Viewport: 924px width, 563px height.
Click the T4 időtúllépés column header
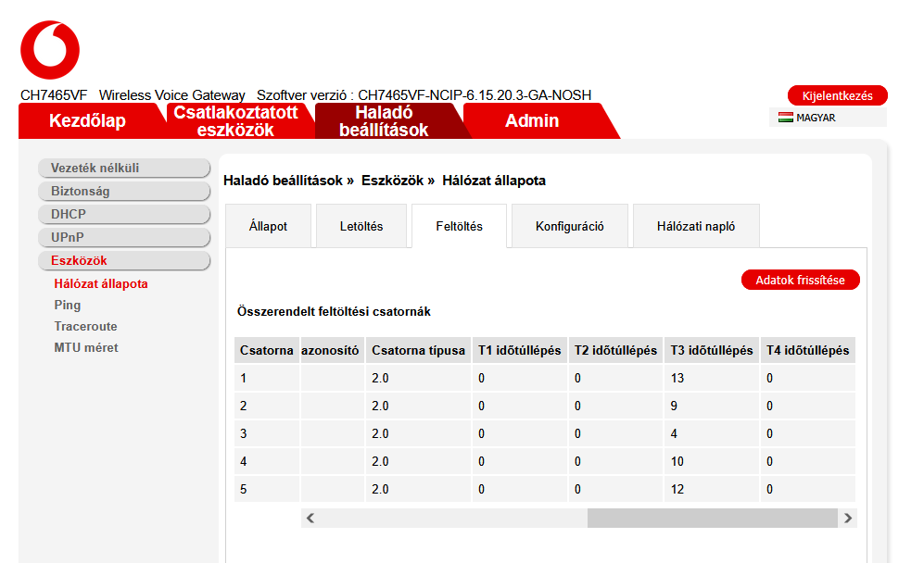coord(808,350)
